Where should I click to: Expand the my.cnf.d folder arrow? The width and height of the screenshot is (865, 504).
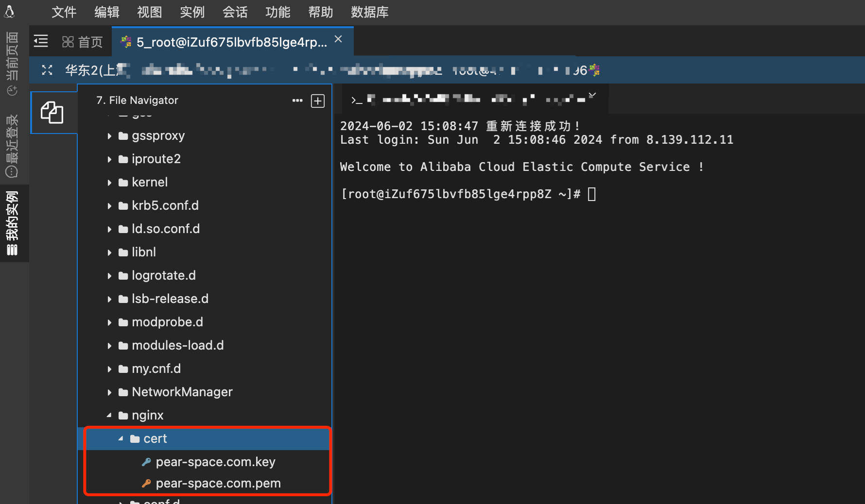(109, 369)
